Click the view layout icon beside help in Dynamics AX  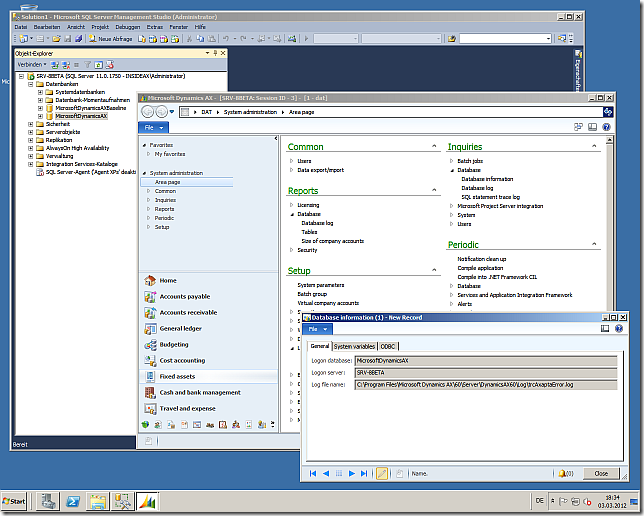coord(592,127)
